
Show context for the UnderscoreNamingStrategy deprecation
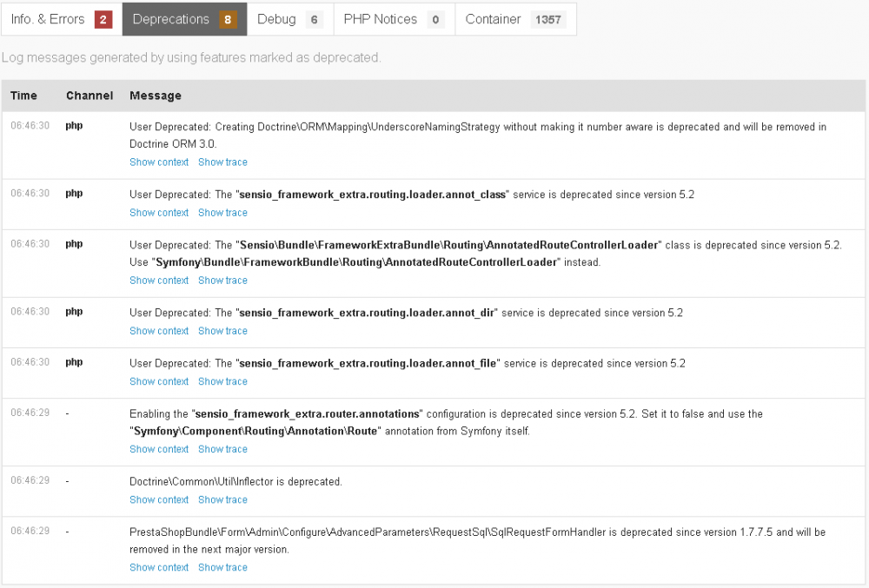click(159, 162)
